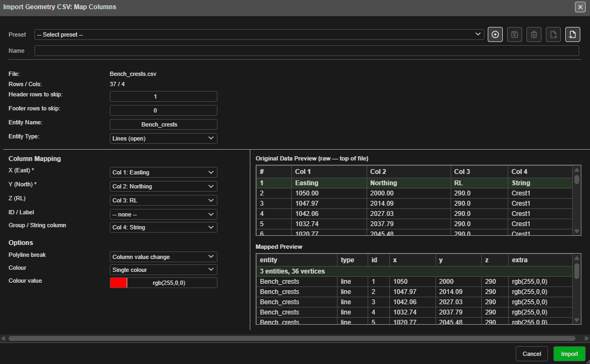Screen dimensions: 590x364
Task: Click the preset Name input field
Action: click(306, 51)
